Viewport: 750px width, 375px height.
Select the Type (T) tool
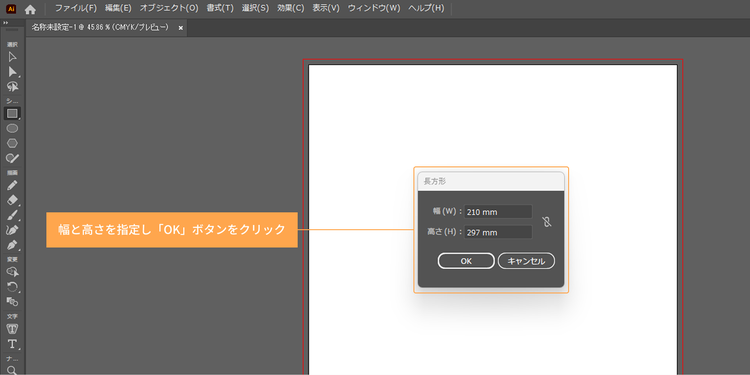[12, 344]
